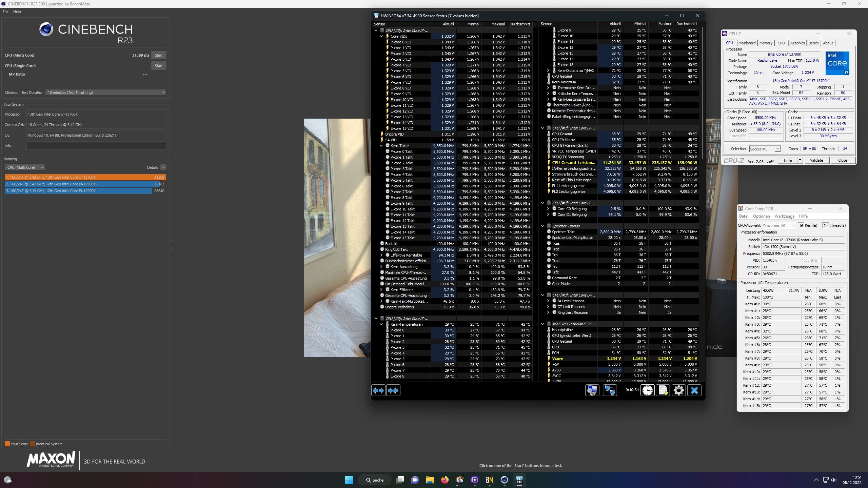The width and height of the screenshot is (868, 488).
Task: Click HWiNFO shrink-layout arrows button
Action: coord(393,390)
